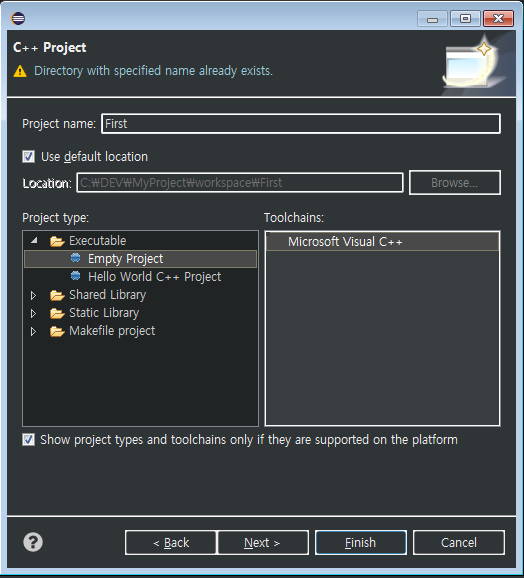Click the 'Project type:' label
The width and height of the screenshot is (524, 578).
pos(56,218)
